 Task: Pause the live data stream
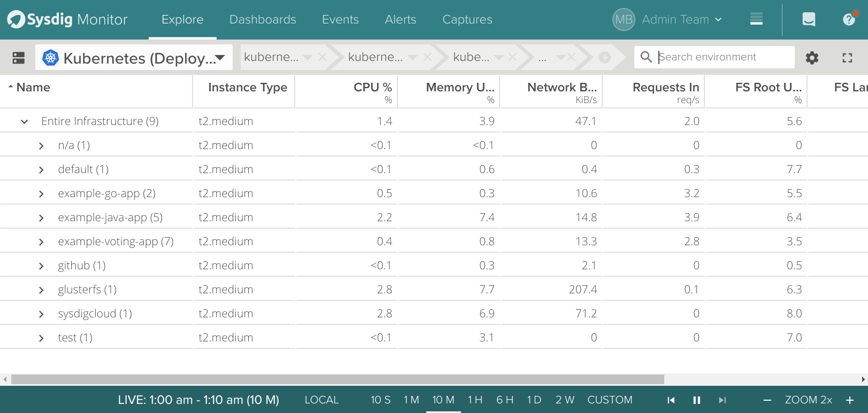click(697, 400)
